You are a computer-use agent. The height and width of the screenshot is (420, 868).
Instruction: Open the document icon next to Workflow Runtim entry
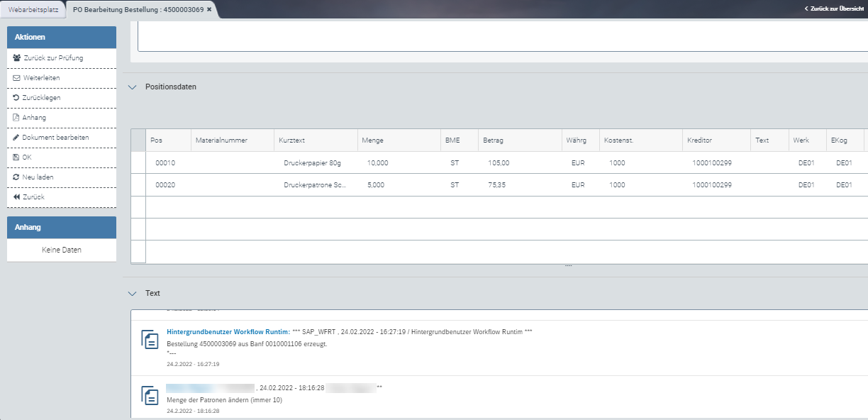[x=150, y=339]
